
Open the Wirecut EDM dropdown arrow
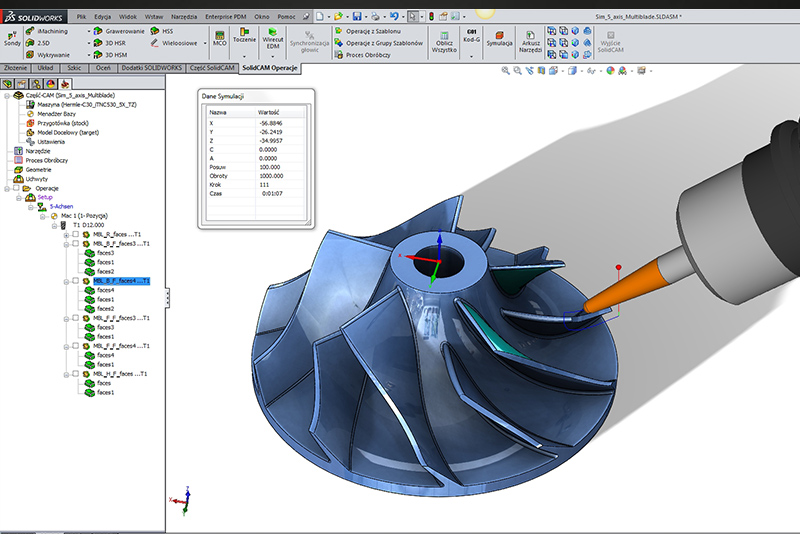coord(272,56)
